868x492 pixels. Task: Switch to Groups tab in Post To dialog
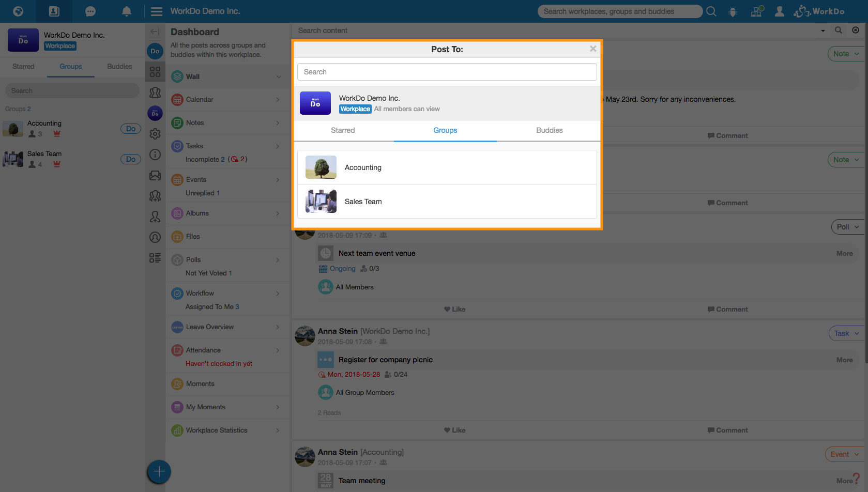coord(445,130)
